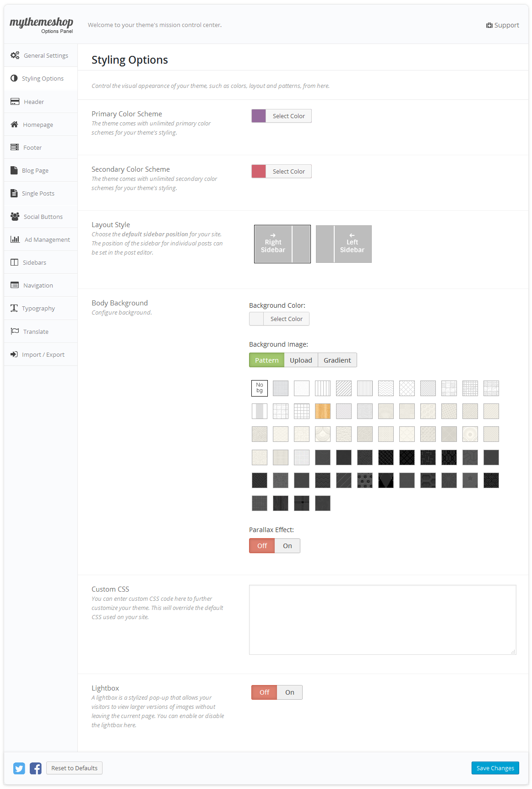Click Reset to Defaults button

pyautogui.click(x=74, y=768)
